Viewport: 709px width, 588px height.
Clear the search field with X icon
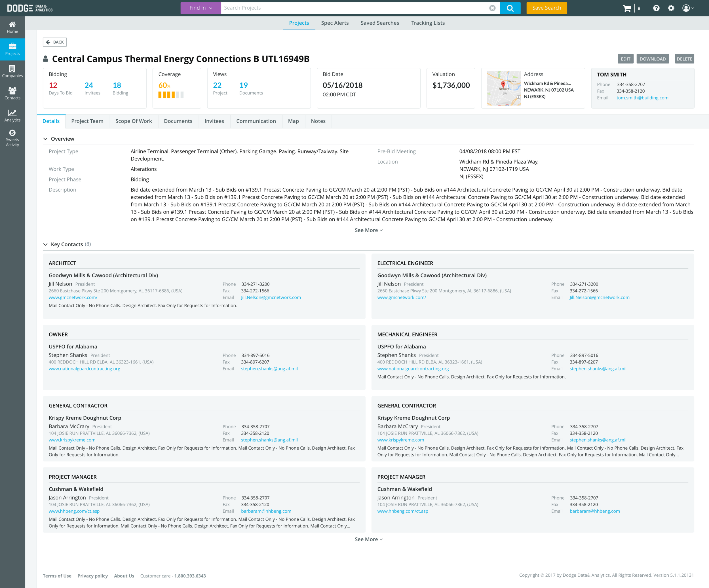(x=492, y=8)
